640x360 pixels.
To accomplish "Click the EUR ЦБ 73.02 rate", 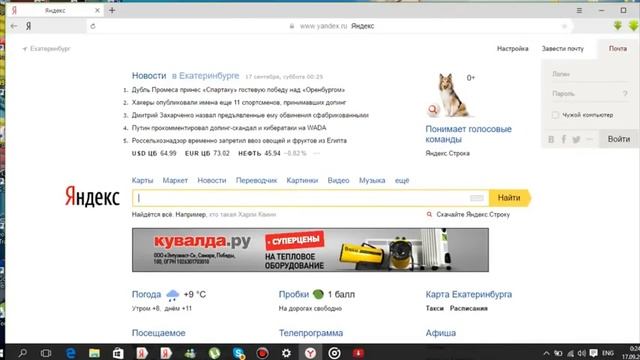I will point(207,153).
